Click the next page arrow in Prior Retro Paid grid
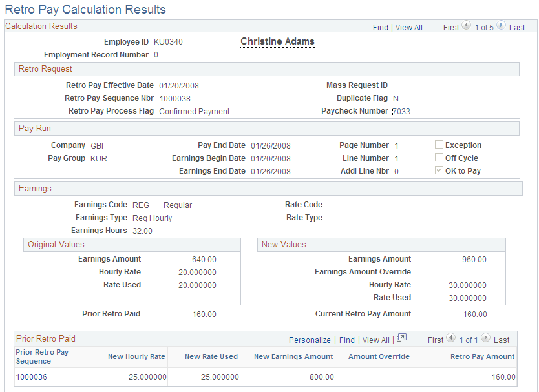The image size is (539, 392). (484, 340)
